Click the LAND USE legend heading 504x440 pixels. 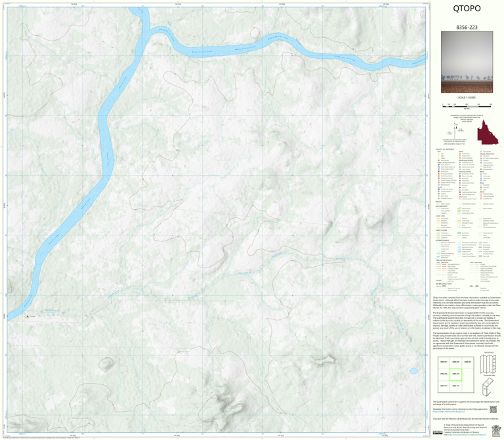click(440, 216)
